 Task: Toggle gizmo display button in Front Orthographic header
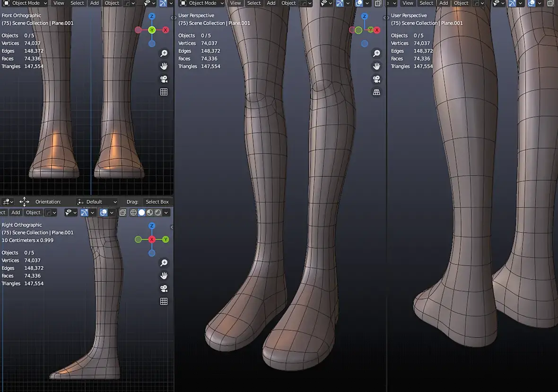point(163,3)
